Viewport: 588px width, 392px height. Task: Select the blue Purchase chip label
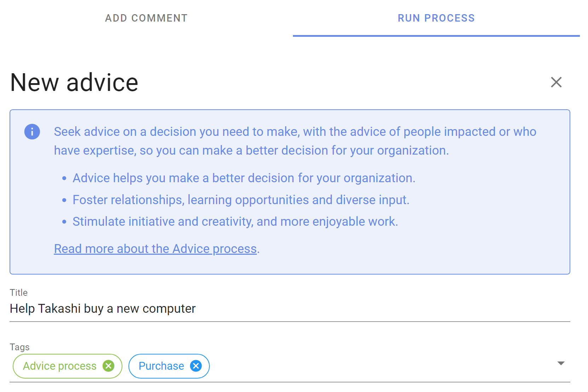pos(161,366)
